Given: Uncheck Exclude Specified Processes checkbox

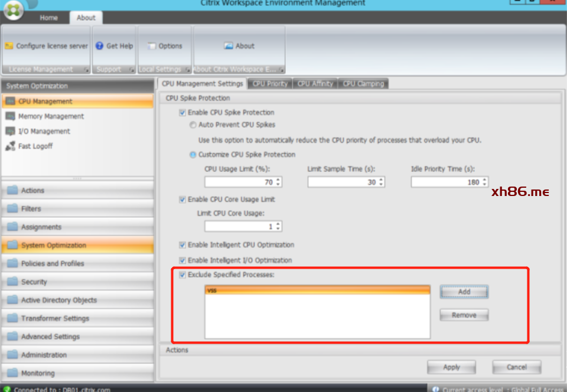Looking at the screenshot, I should 183,275.
